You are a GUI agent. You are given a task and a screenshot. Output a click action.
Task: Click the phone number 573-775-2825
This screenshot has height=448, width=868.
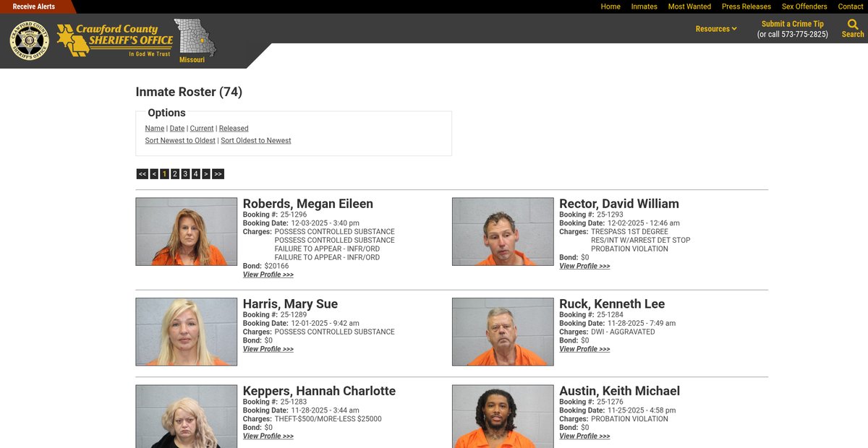pyautogui.click(x=805, y=35)
